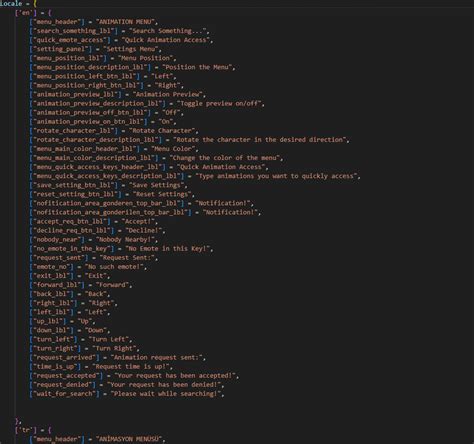Click the "Toggle preview on/off" string
This screenshot has height=444, width=474.
(219, 103)
